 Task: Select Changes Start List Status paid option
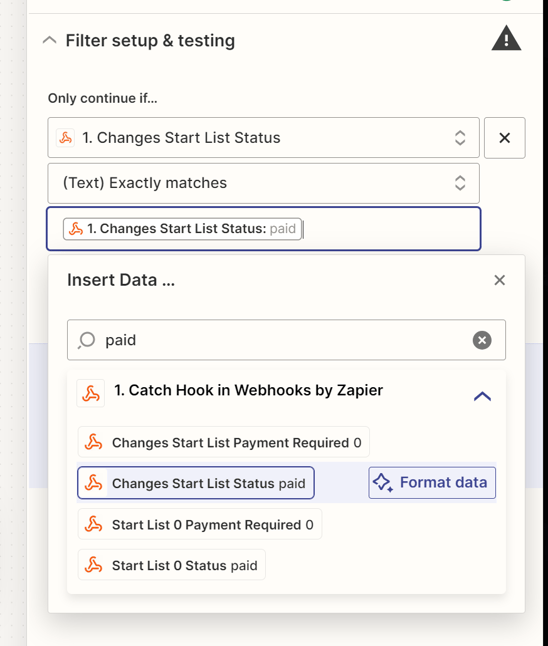coord(196,482)
